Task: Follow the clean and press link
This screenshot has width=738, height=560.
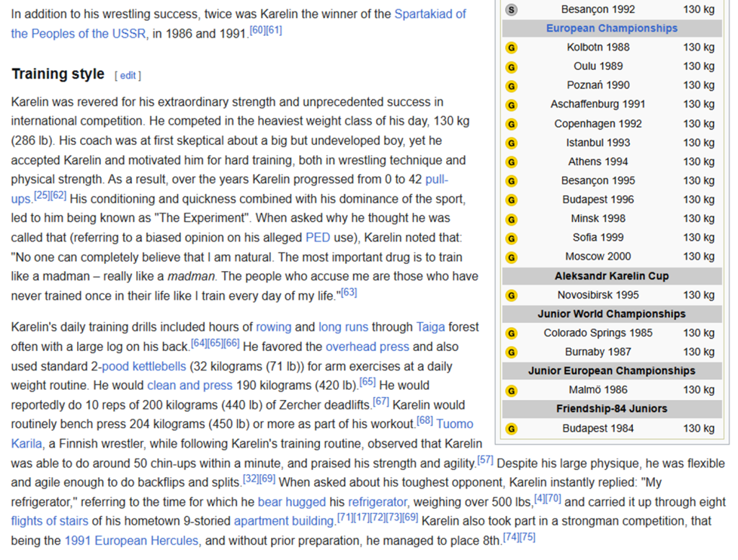Action: pos(190,386)
